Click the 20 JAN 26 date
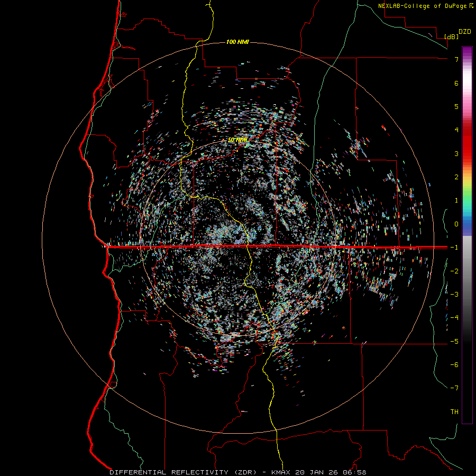Viewport: 476px width, 476px height. click(318, 472)
